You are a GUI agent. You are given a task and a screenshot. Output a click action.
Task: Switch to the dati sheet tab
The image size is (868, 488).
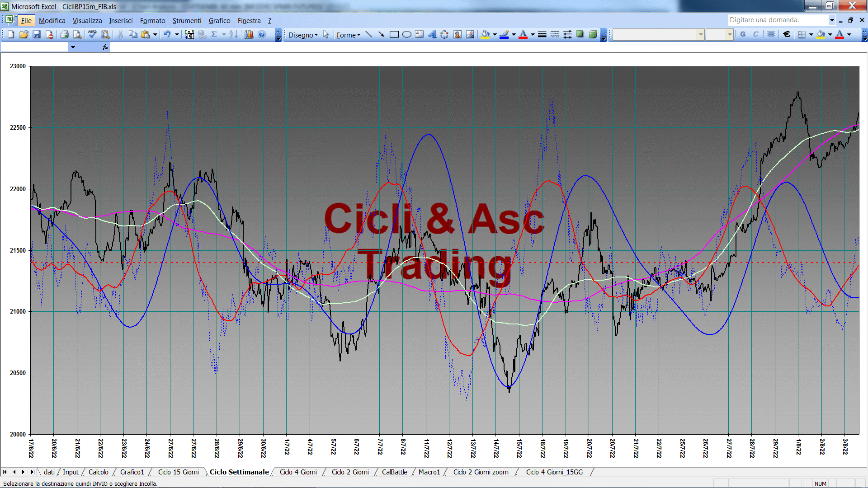tap(49, 472)
